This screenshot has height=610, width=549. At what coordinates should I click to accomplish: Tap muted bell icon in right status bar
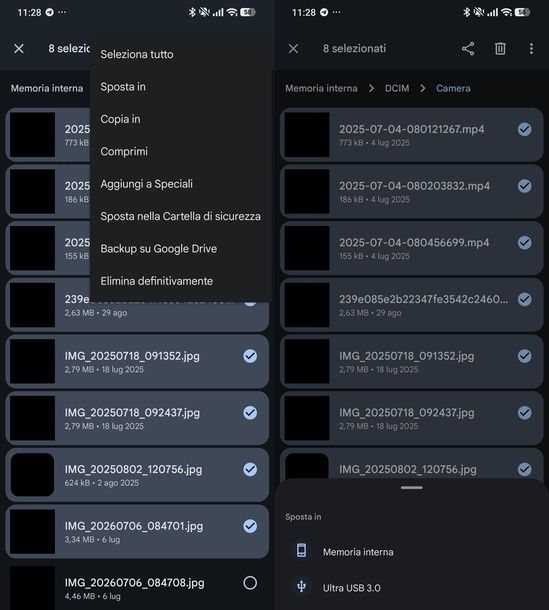[x=479, y=12]
